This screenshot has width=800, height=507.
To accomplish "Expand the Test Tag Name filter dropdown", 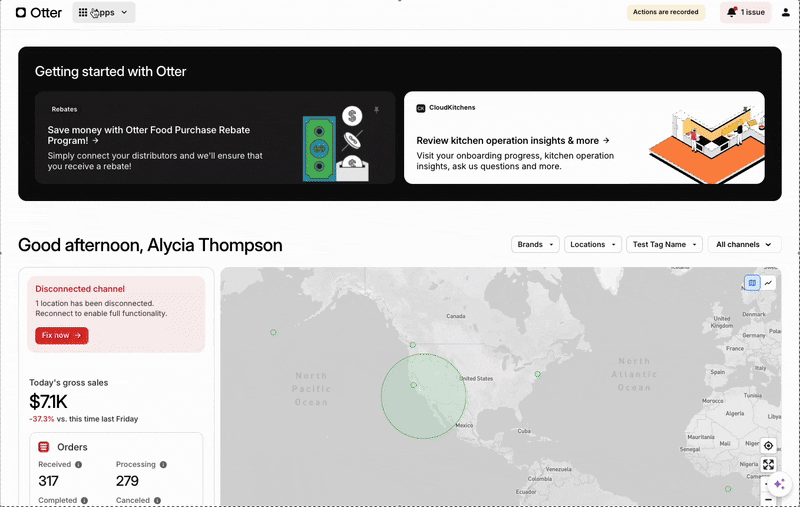I will click(x=664, y=244).
